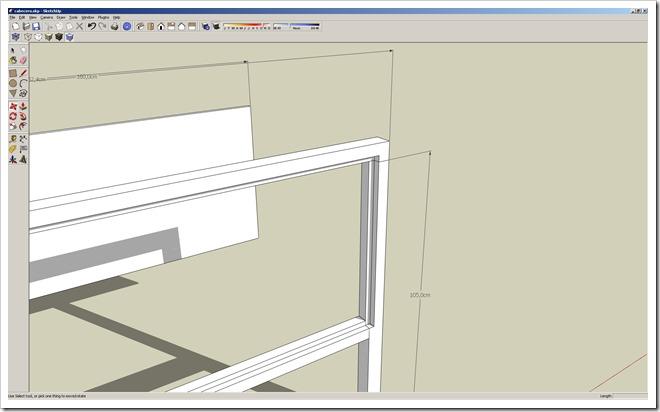This screenshot has height=412, width=660.
Task: Select the Select arrow tool
Action: pyautogui.click(x=13, y=49)
